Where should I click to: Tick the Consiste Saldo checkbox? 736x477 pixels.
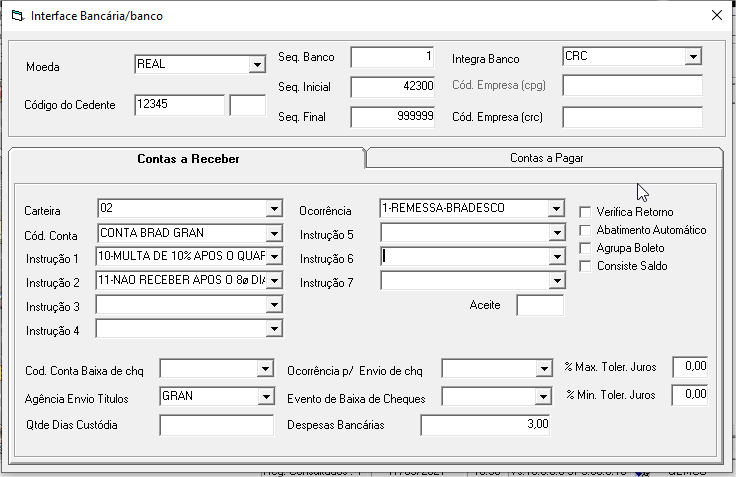[x=585, y=266]
